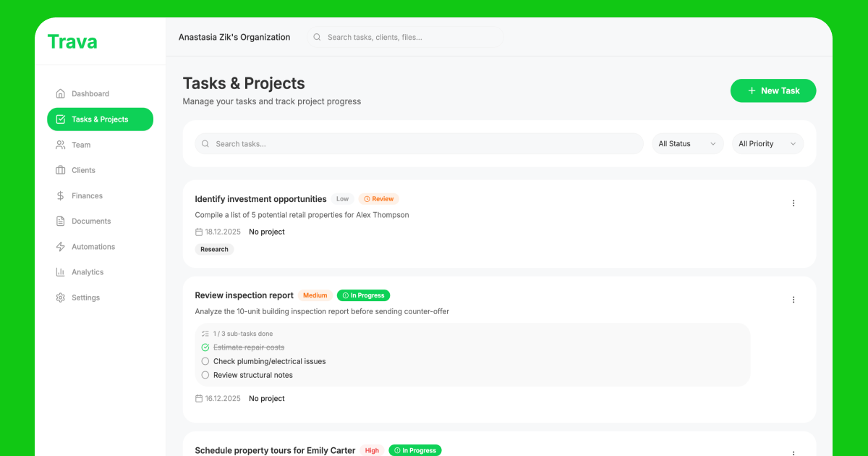Click the Tasks & Projects page heading
This screenshot has height=456, width=868.
coord(244,83)
